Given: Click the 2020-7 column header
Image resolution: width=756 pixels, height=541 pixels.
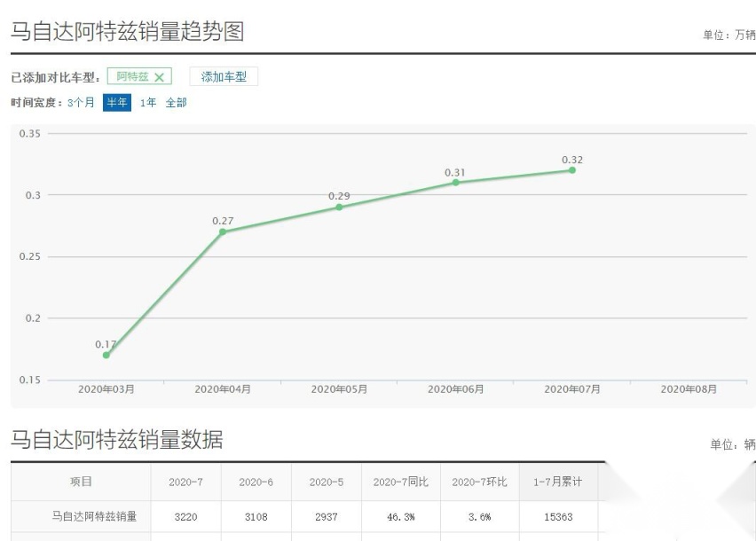Looking at the screenshot, I should 185,482.
